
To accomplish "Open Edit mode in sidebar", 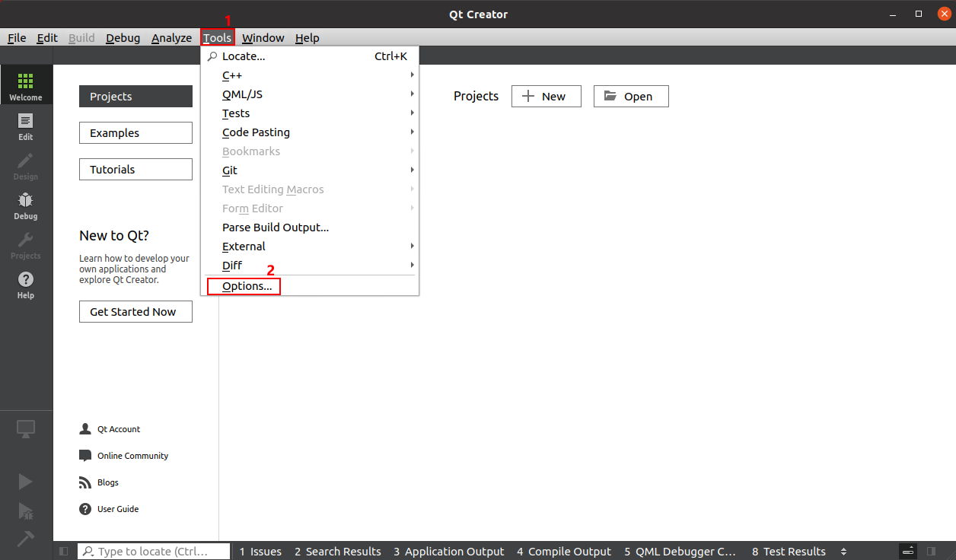I will pos(26,126).
